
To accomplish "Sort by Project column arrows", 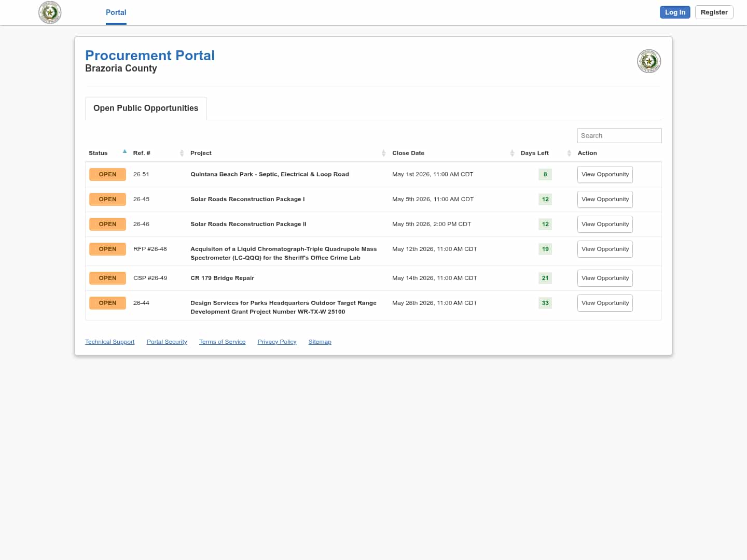I will tap(383, 153).
